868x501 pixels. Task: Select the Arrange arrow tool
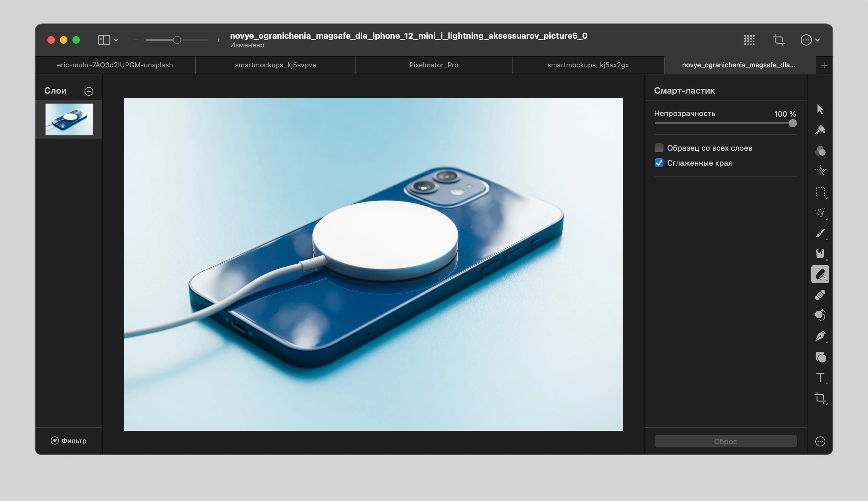tap(820, 109)
